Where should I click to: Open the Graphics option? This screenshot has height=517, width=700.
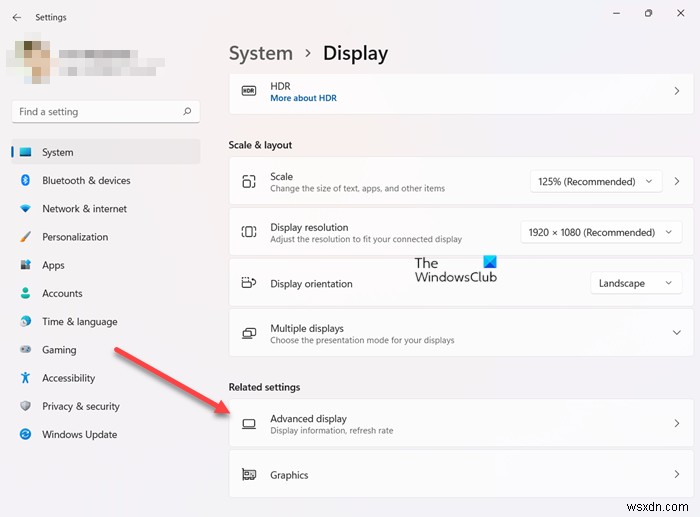[461, 474]
